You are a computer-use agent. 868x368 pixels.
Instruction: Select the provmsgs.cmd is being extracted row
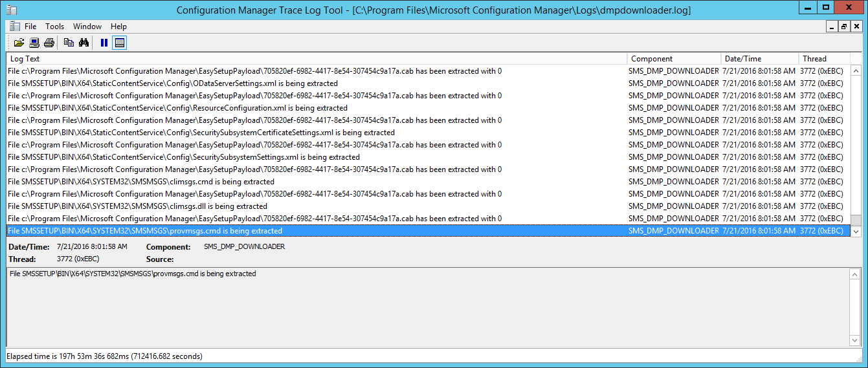(428, 231)
